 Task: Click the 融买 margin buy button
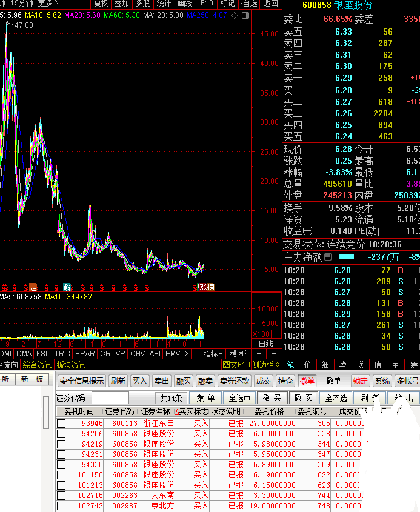[183, 381]
